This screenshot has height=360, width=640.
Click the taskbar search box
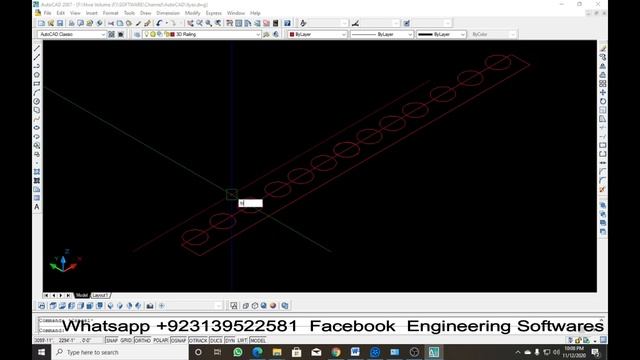pos(120,352)
